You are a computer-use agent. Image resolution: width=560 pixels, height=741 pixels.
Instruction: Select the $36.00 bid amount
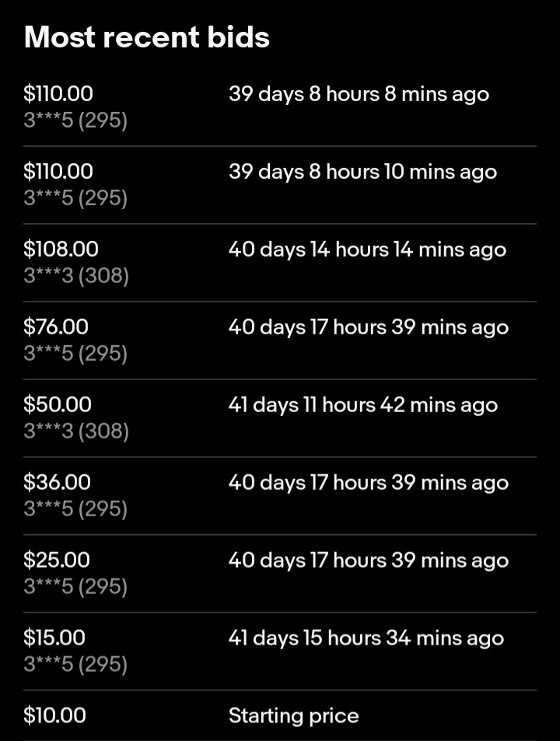coord(57,482)
